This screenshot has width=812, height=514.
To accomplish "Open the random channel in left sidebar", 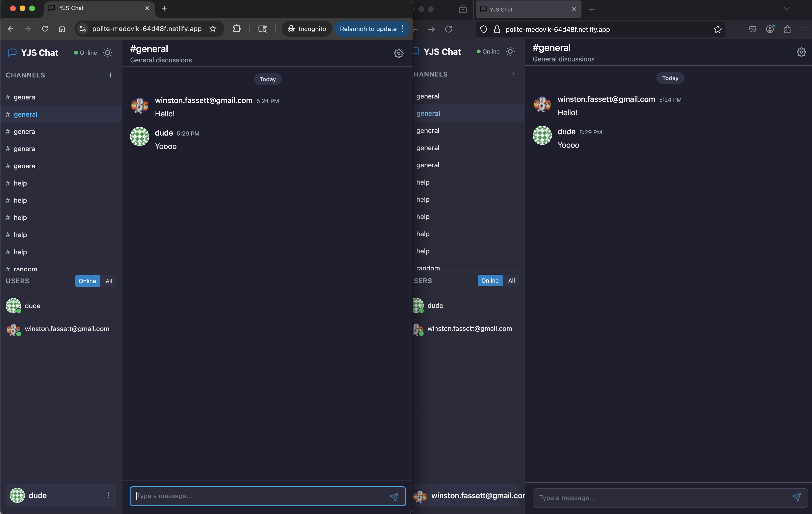I will [25, 268].
